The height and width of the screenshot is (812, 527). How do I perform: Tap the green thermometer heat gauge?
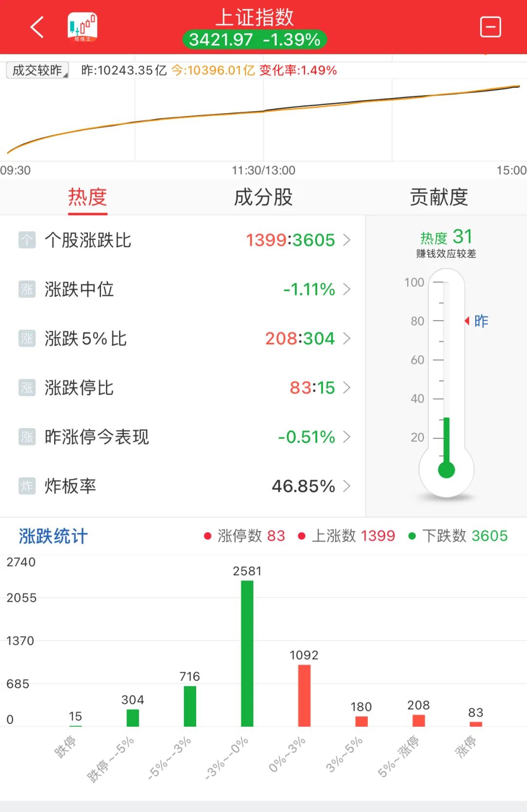446,383
